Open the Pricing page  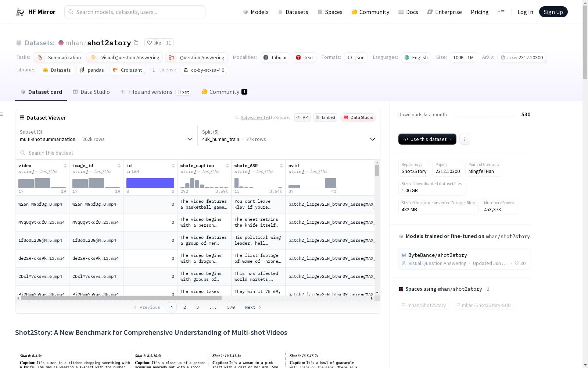(x=480, y=12)
